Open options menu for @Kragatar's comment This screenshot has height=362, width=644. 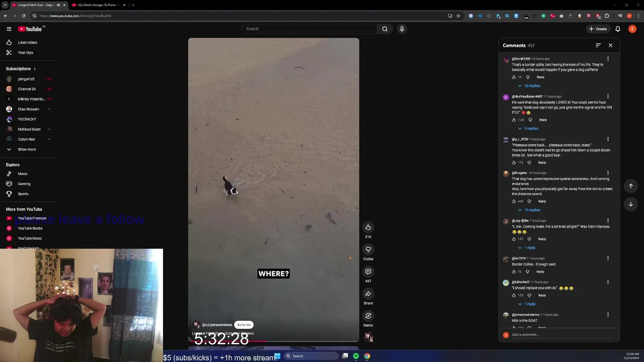click(x=608, y=173)
